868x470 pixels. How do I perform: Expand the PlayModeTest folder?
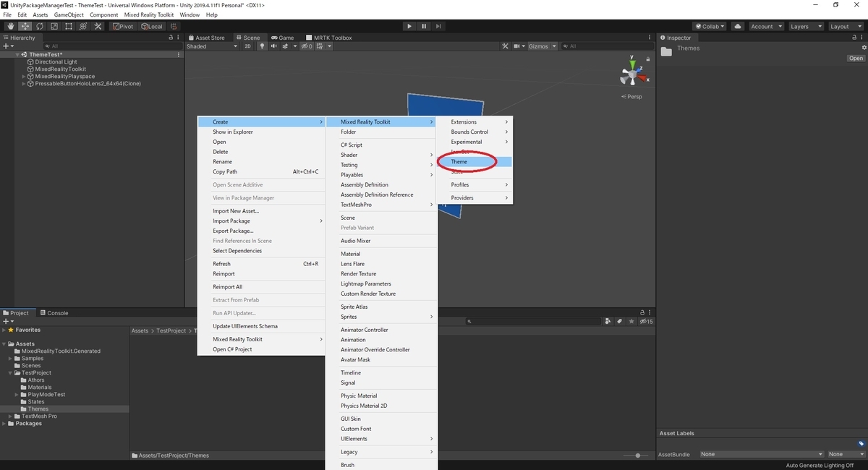tap(17, 395)
